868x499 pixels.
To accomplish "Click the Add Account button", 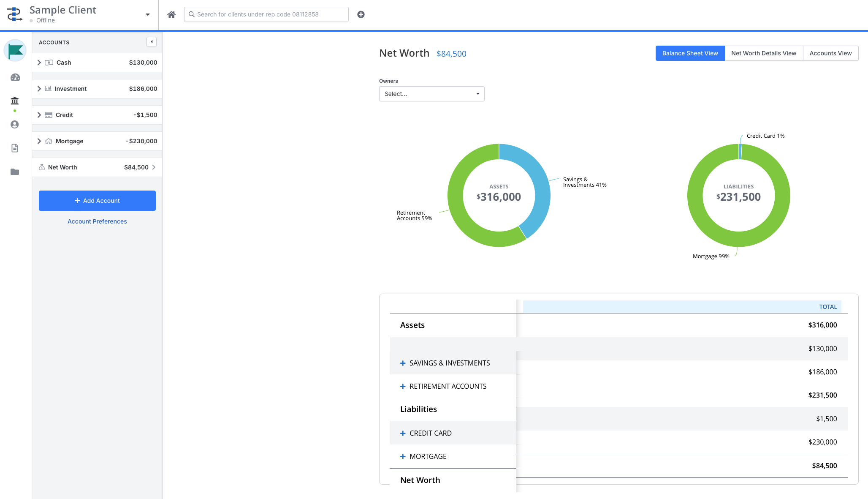I will (x=97, y=201).
